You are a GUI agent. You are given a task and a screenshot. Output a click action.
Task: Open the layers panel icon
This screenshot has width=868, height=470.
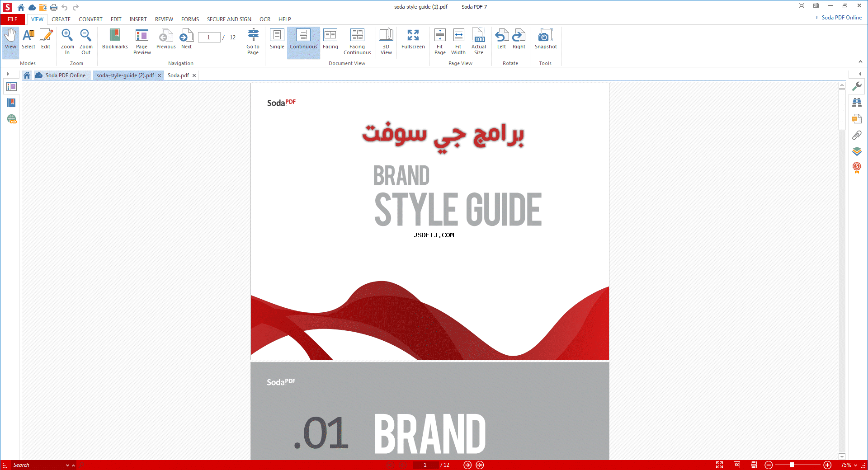click(x=857, y=151)
